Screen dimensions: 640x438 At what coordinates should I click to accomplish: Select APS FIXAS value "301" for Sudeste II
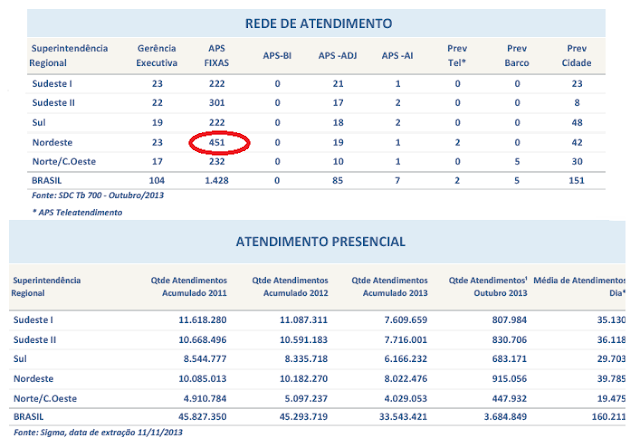coord(217,103)
